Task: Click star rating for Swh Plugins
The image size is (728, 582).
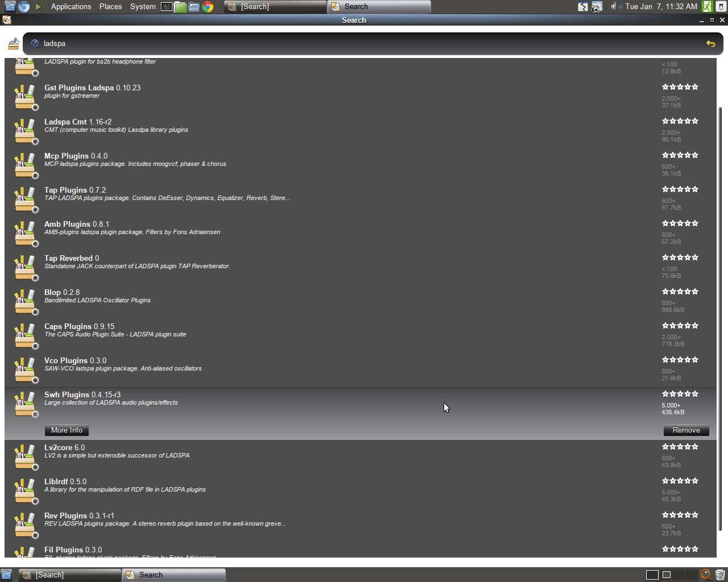Action: coord(680,394)
